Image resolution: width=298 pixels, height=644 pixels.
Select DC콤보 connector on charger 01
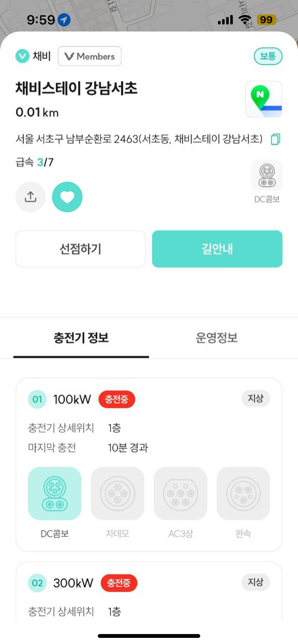(55, 493)
